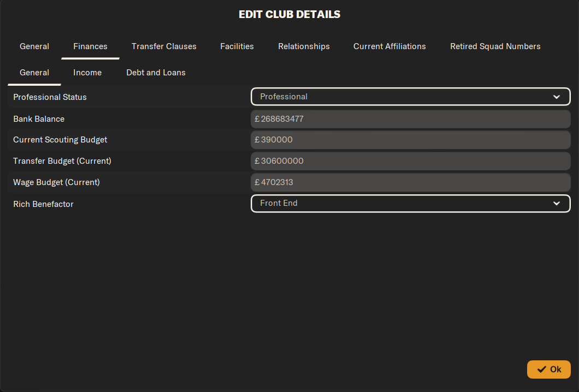The image size is (579, 392).
Task: Click the Bank Balance amount field
Action: coord(410,118)
